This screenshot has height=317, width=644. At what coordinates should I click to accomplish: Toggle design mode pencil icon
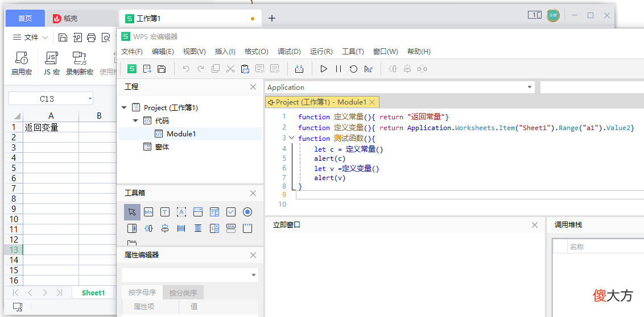point(368,69)
